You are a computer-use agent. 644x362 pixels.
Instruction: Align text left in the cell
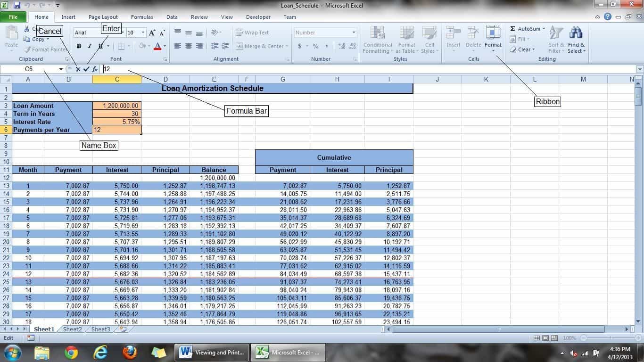(x=178, y=46)
